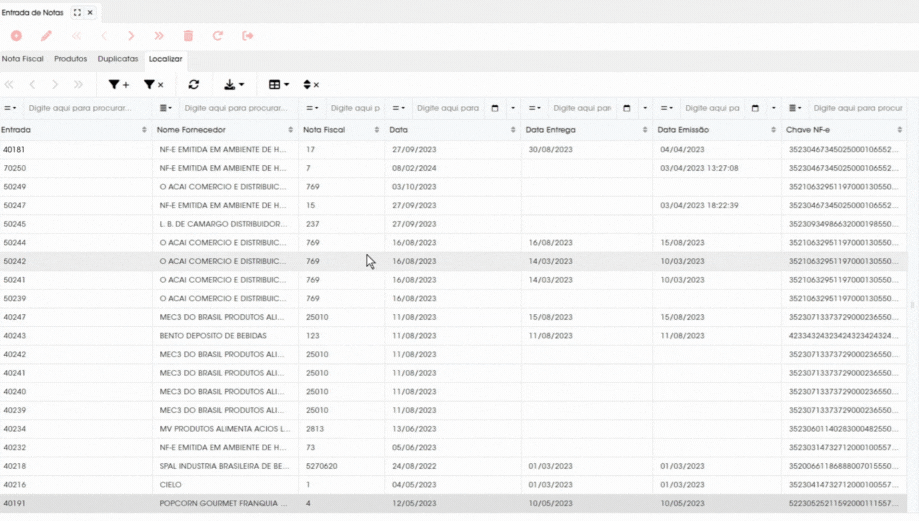
Task: Sort by Nome Fornecedor column header
Action: click(x=225, y=130)
